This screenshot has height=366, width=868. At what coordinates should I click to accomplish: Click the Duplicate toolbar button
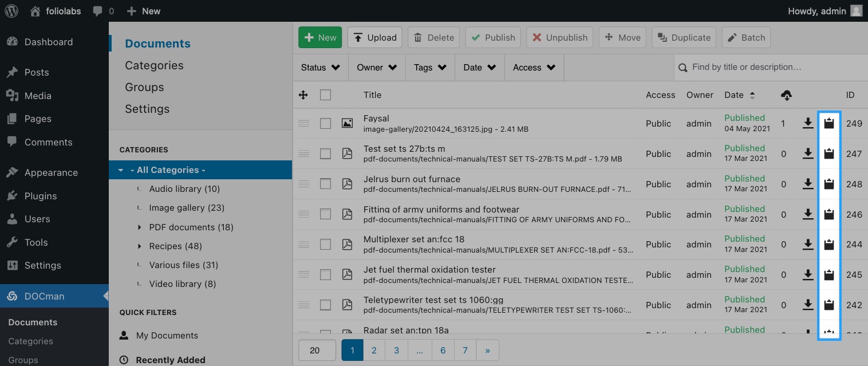click(684, 37)
